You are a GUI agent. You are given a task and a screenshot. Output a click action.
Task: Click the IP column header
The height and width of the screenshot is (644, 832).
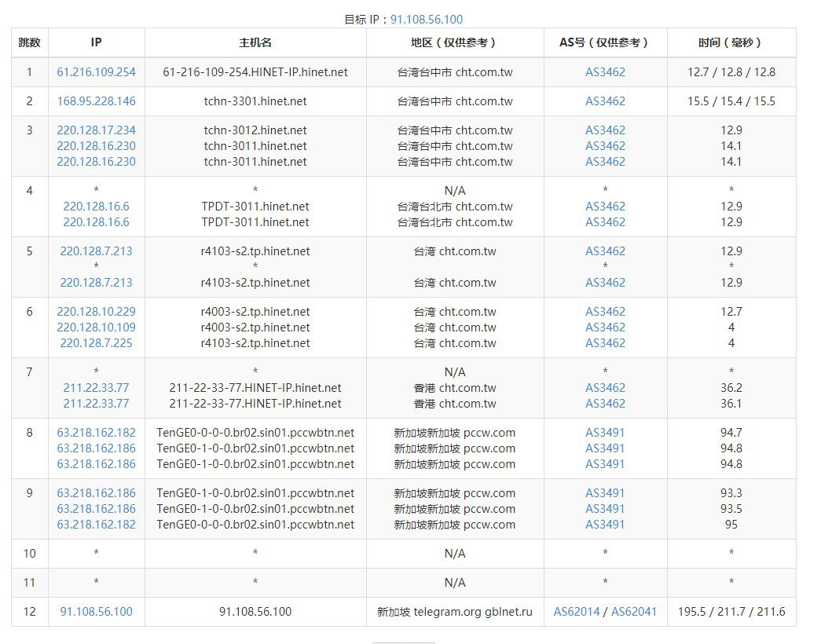click(96, 43)
